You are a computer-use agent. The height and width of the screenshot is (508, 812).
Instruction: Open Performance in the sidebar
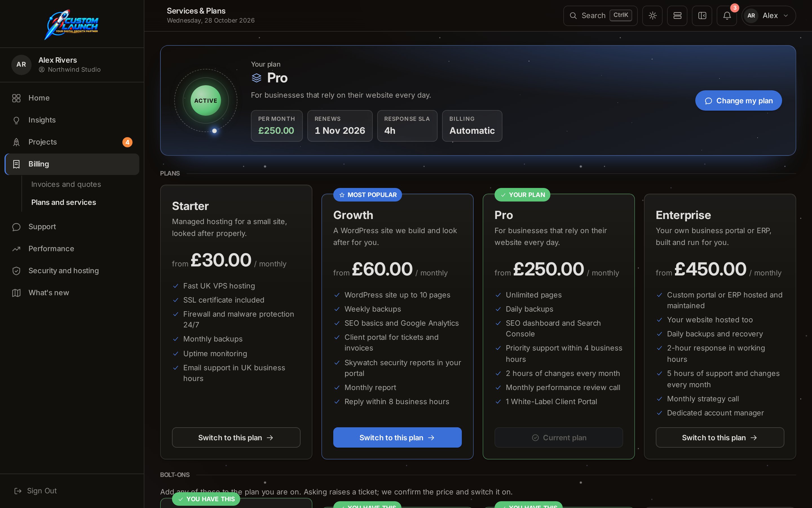[72, 249]
